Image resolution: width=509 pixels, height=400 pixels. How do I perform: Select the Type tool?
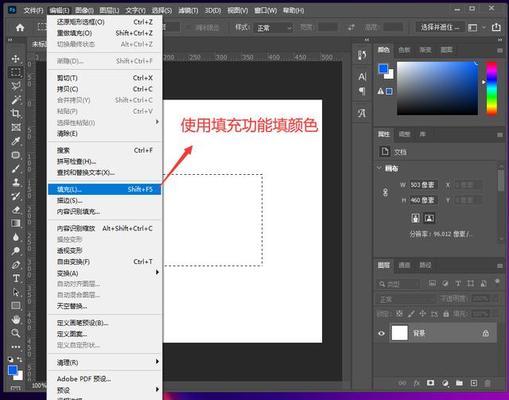(x=16, y=278)
